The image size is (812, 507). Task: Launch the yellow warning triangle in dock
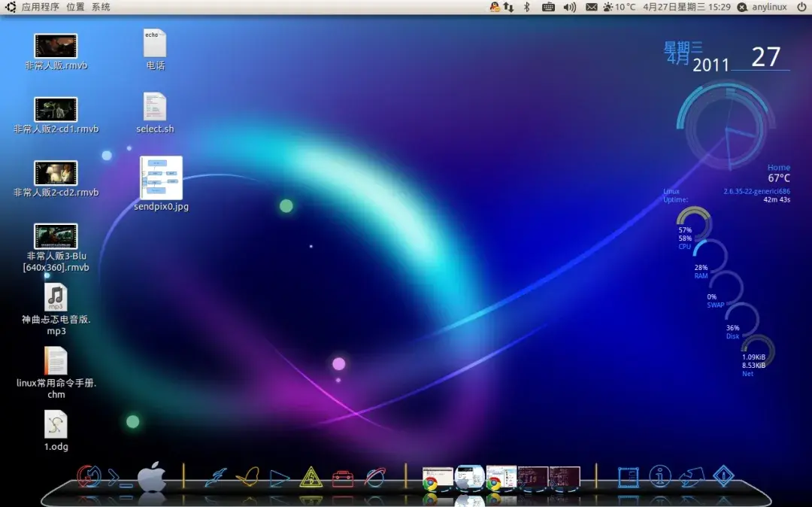311,477
